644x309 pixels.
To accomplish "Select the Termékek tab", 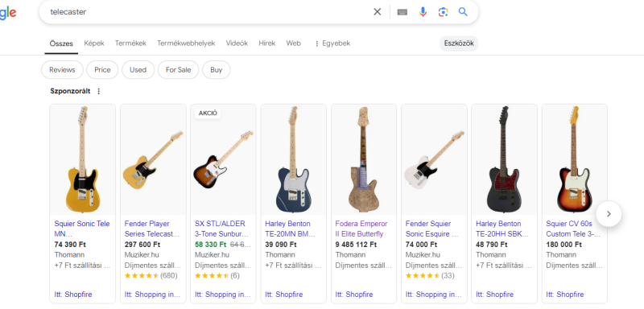I will 130,43.
